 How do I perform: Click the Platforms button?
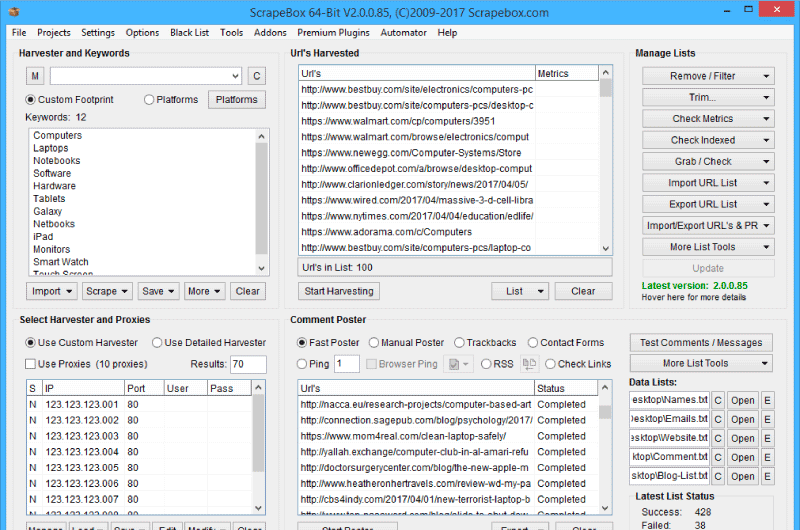pos(237,99)
